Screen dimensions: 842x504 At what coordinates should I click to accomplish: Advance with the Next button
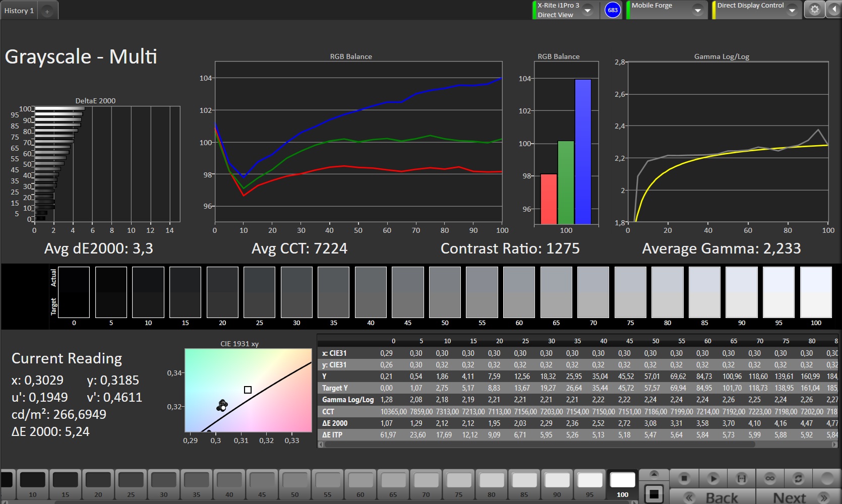click(x=798, y=496)
